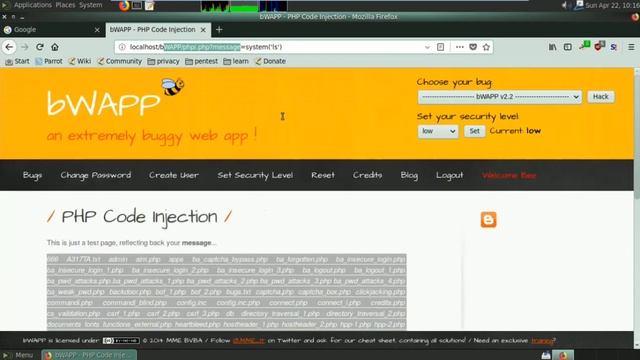Switch to the Google tab
This screenshot has height=360, width=640.
tap(52, 30)
